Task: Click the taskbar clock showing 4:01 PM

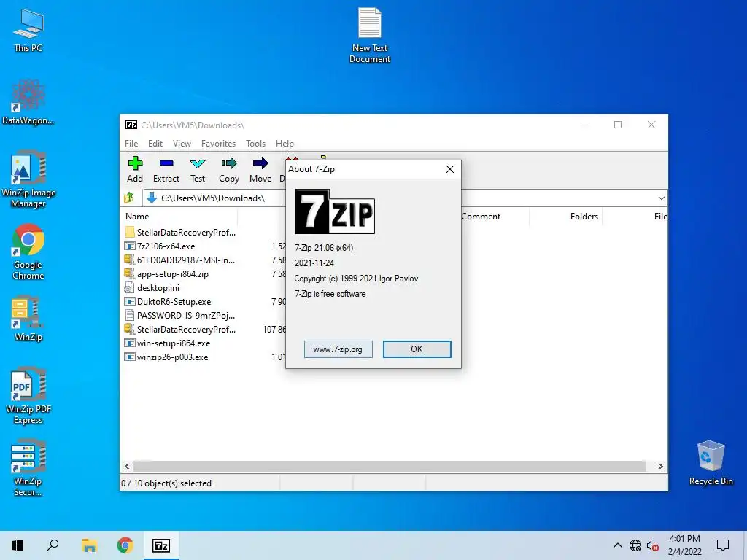Action: pyautogui.click(x=684, y=545)
